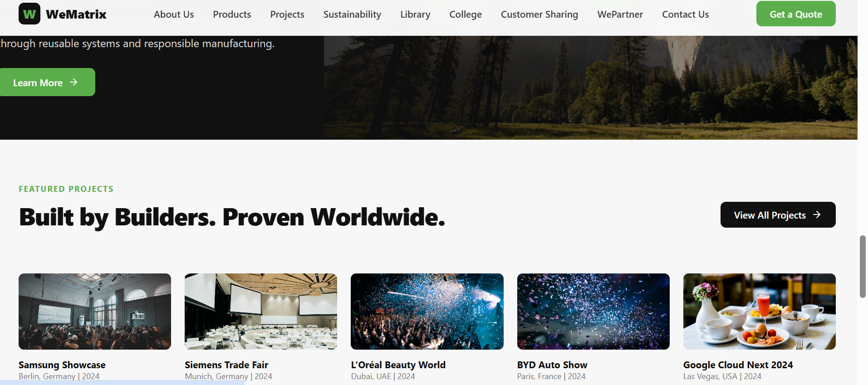This screenshot has width=868, height=385.
Task: Click the 'Berlin, Germany | 2024' text
Action: (x=59, y=376)
